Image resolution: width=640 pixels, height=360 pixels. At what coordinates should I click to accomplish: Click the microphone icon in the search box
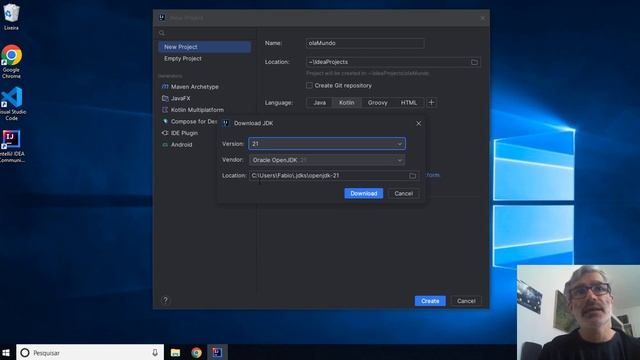(x=155, y=352)
